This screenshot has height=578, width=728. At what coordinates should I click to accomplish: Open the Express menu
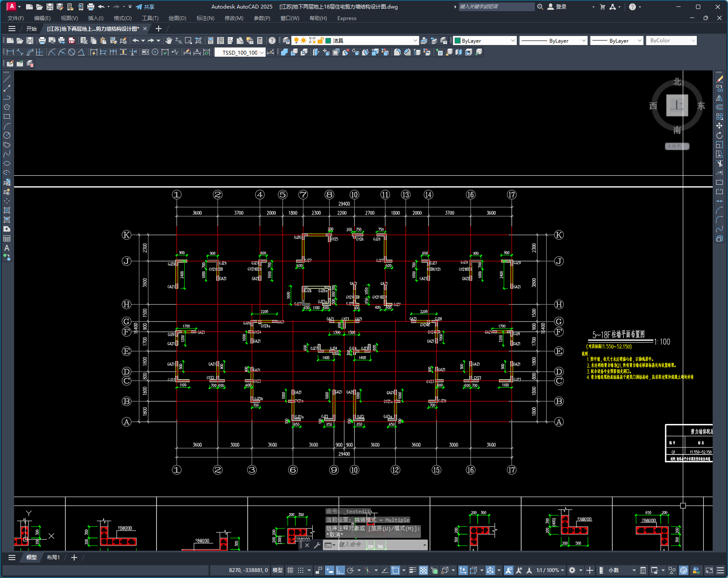click(x=347, y=18)
